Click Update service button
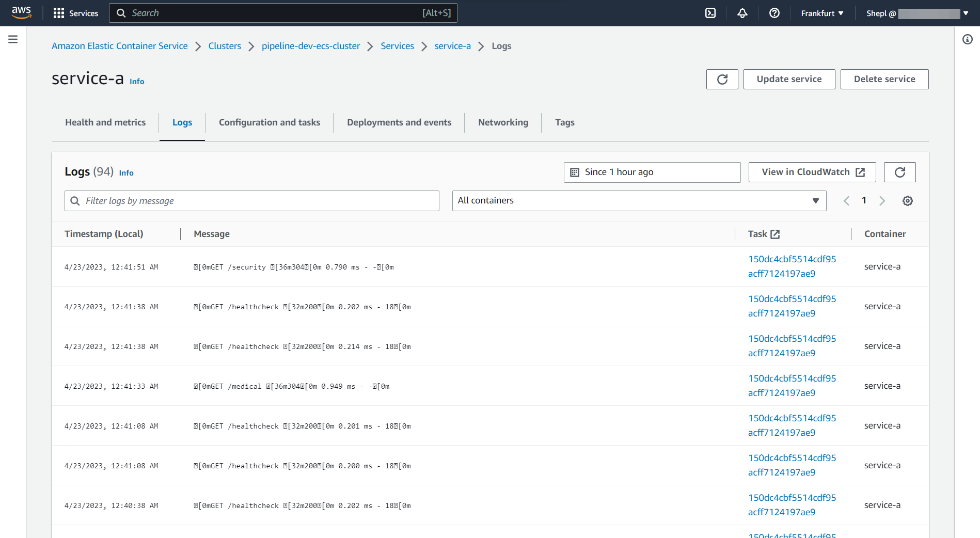Image resolution: width=980 pixels, height=538 pixels. [789, 79]
